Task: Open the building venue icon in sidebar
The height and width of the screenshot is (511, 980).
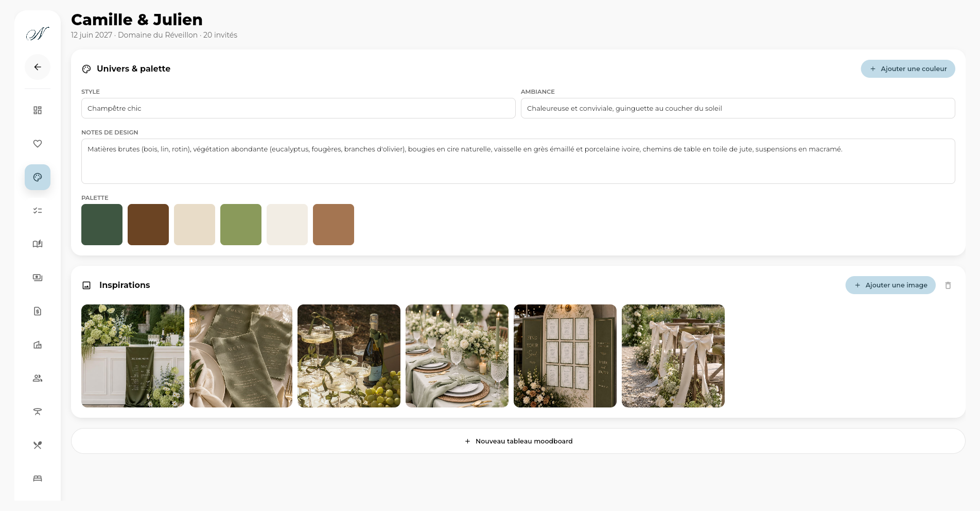Action: pos(38,345)
